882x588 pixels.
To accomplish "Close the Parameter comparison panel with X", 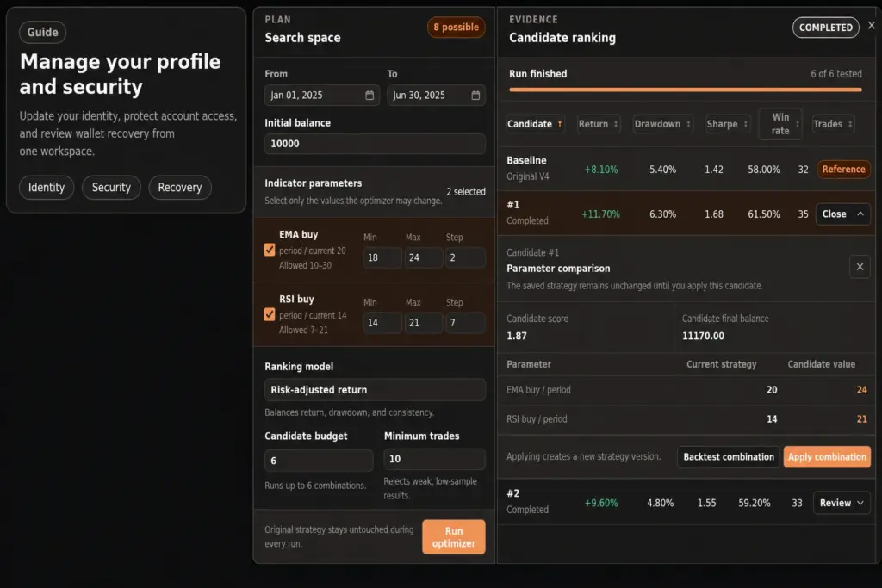I will click(860, 267).
